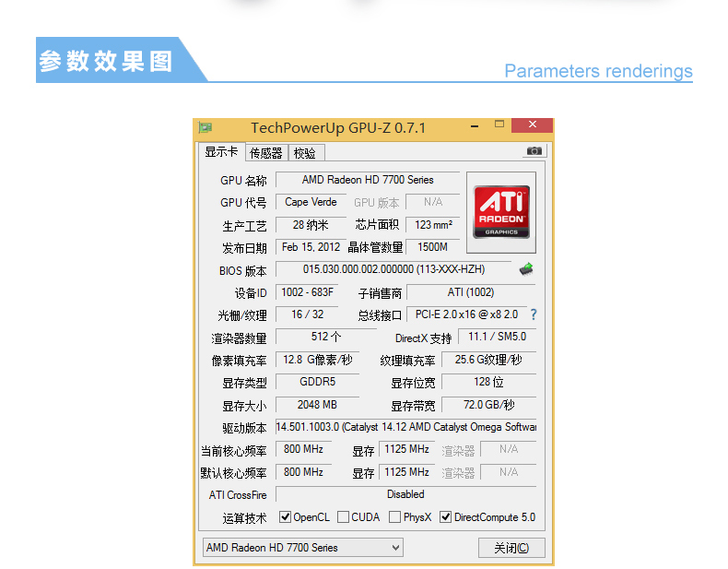Click the PCI-E 2.0 x16 @ x8 2.0 value

point(466,314)
